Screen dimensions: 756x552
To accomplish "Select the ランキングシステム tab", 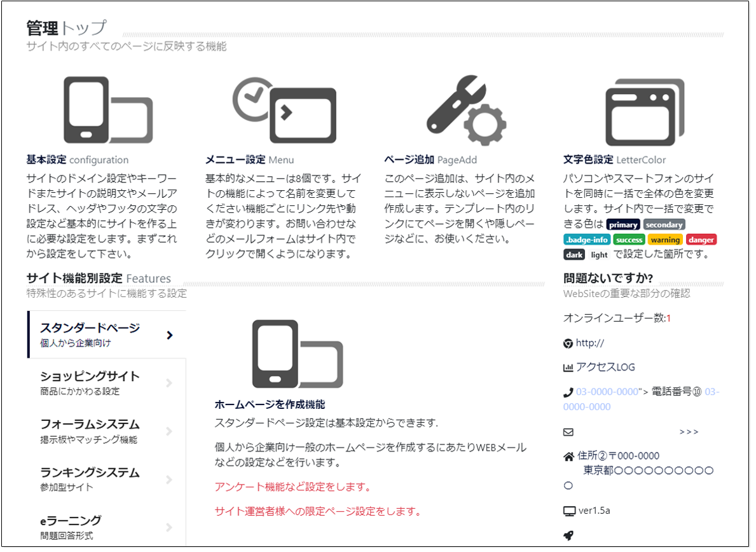I will coord(90,479).
